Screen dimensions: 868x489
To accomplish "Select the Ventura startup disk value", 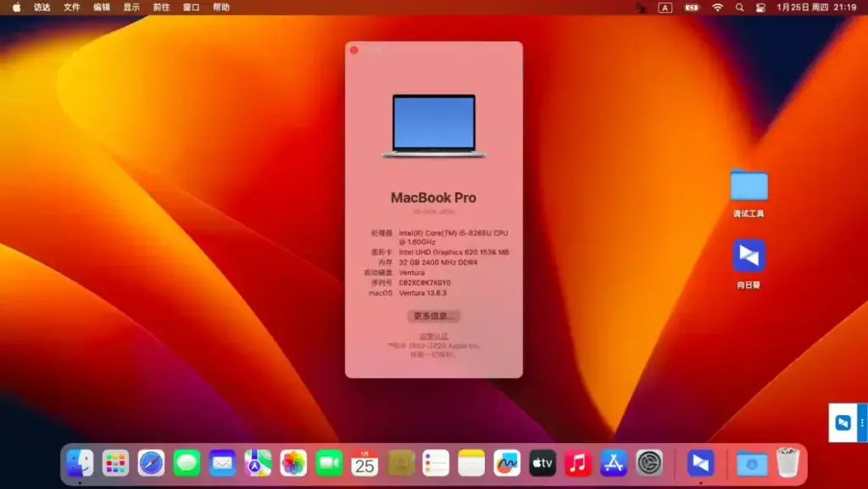I will coord(412,273).
